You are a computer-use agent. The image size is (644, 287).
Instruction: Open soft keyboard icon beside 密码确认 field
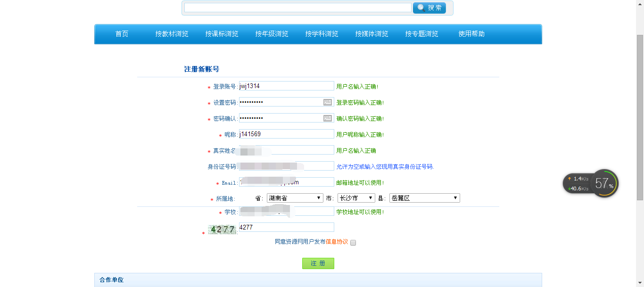[327, 118]
